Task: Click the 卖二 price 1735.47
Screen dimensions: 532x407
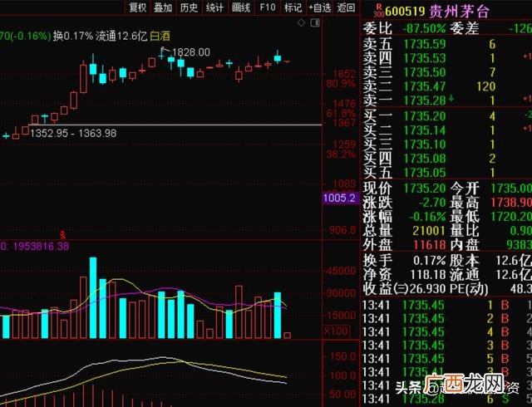Action: tap(425, 86)
